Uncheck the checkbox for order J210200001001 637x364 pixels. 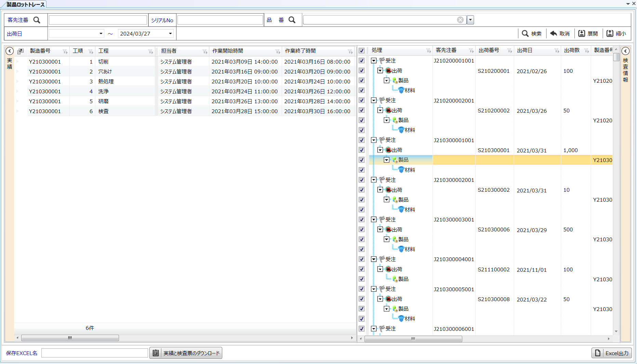361,60
